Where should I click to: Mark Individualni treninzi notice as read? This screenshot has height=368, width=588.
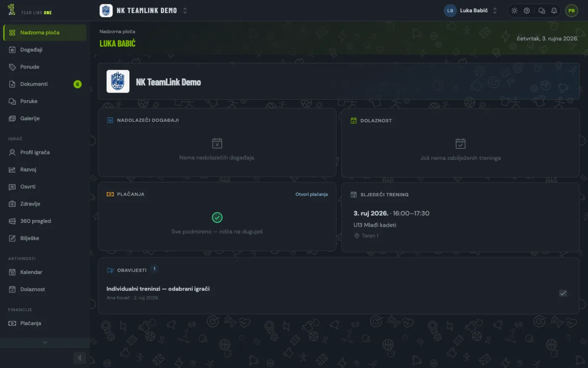tap(563, 293)
